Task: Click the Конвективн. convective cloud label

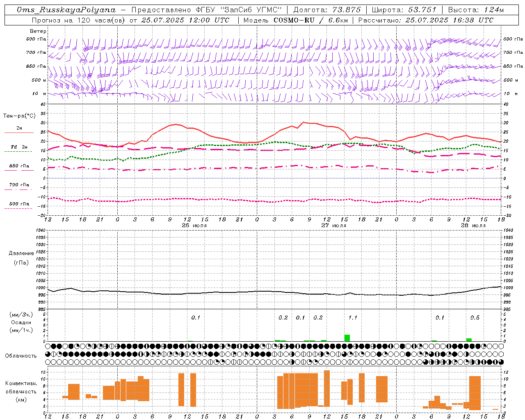Action: click(x=21, y=383)
